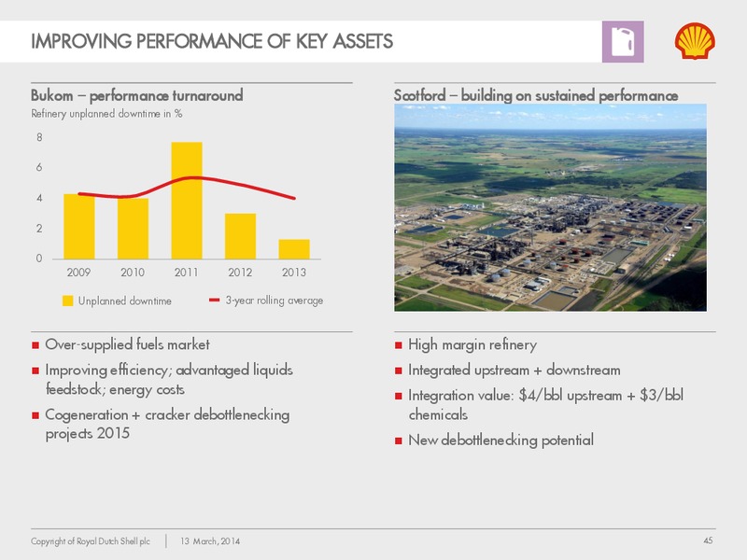
Task: Click the red 3-year rolling average legend marker
Action: point(215,300)
